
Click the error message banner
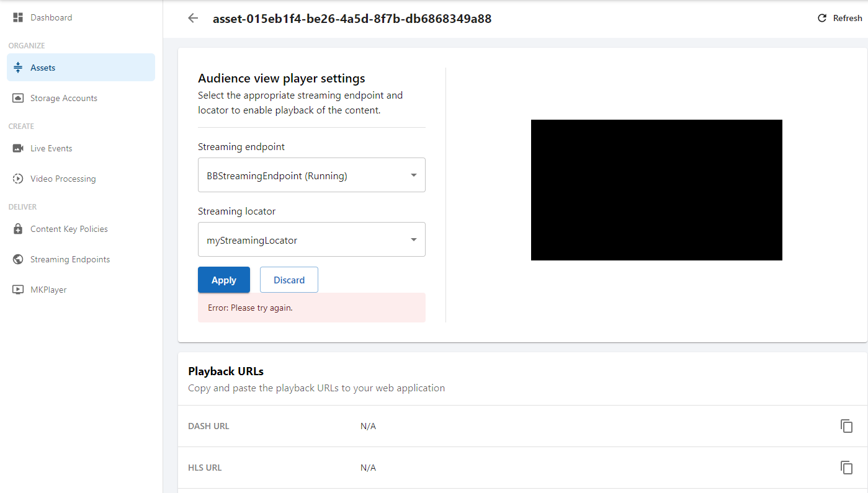(x=311, y=308)
